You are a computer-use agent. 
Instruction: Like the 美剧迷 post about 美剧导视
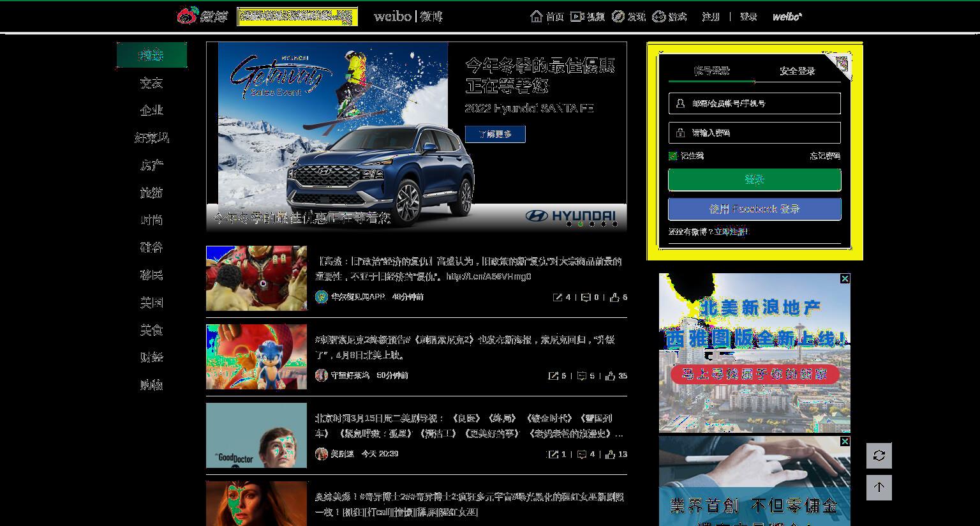point(611,454)
